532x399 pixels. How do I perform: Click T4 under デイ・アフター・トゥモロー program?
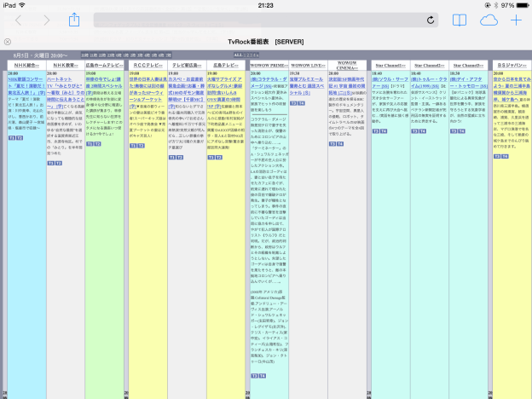coord(462,131)
